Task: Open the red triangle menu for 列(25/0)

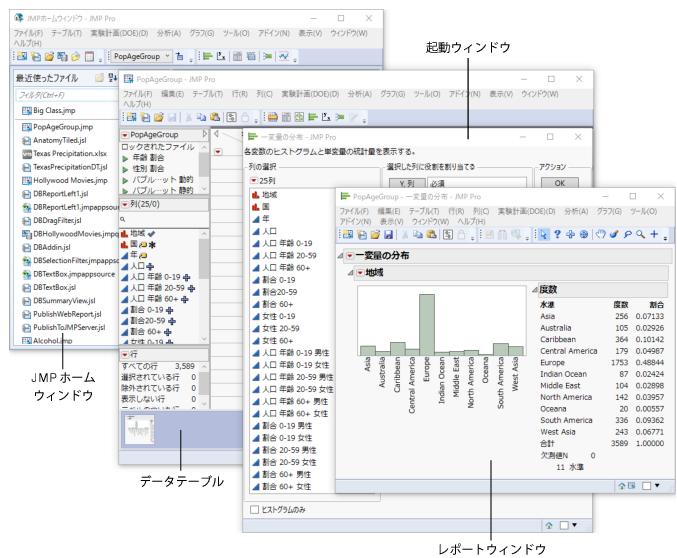Action: coord(125,205)
